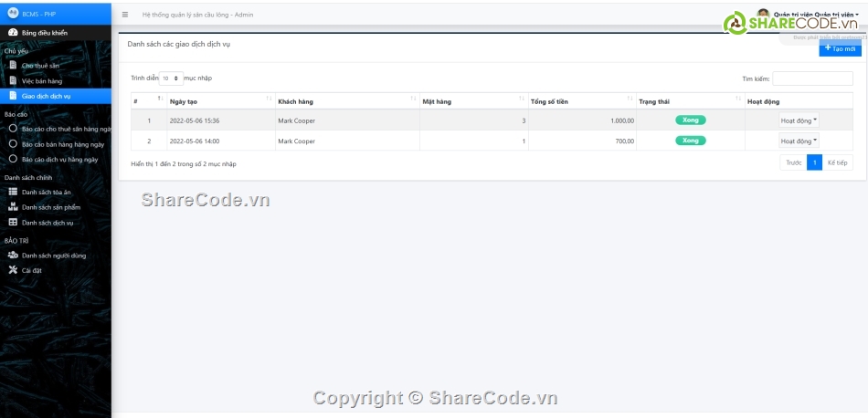Select Báo cáo dịch vụ hàng ngày circle

pos(13,159)
